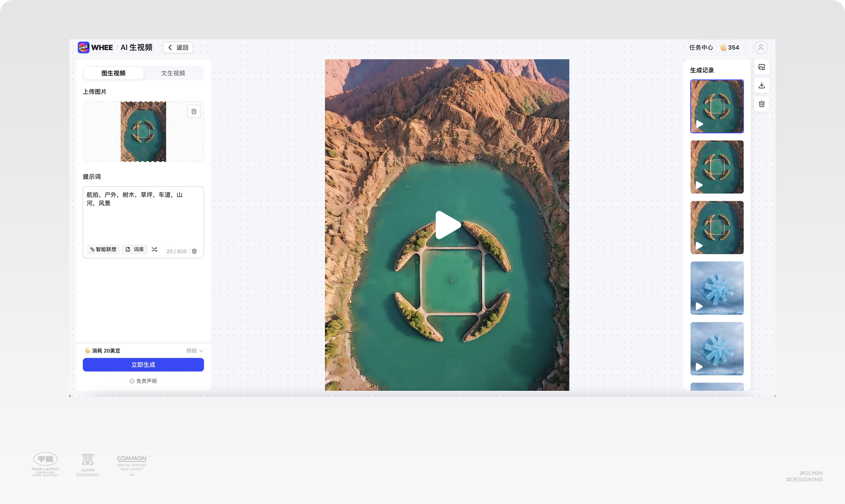This screenshot has width=845, height=504.
Task: Delete the uploaded image
Action: pos(194,111)
